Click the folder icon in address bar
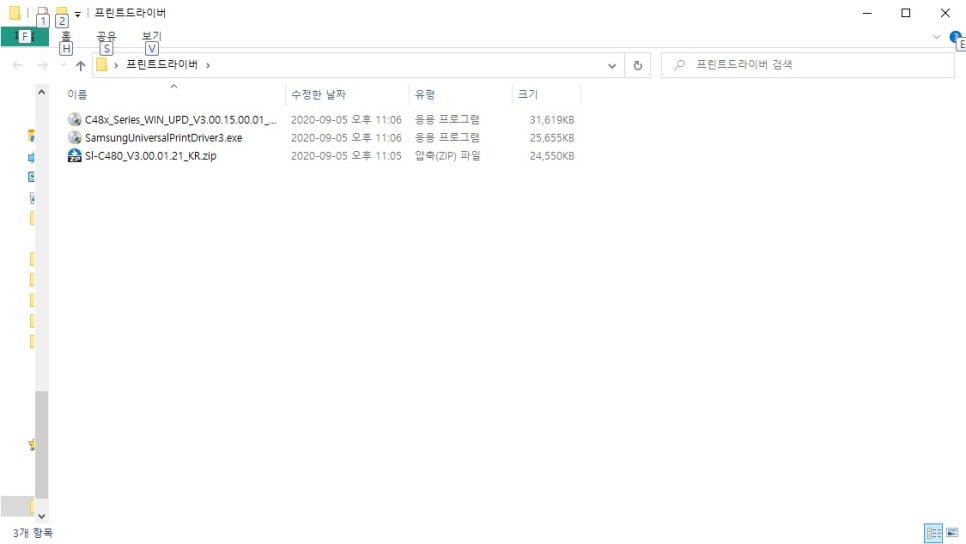The image size is (966, 544). [x=102, y=65]
